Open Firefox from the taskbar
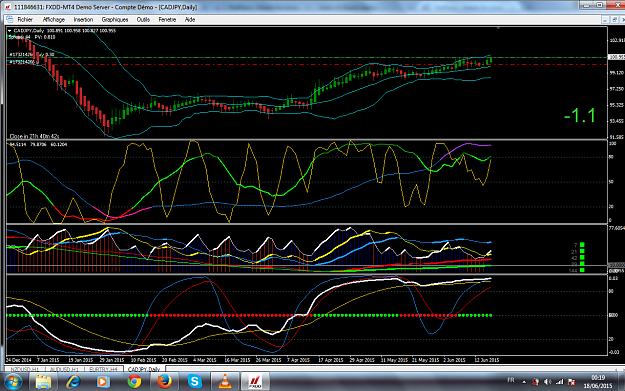 coord(164,382)
